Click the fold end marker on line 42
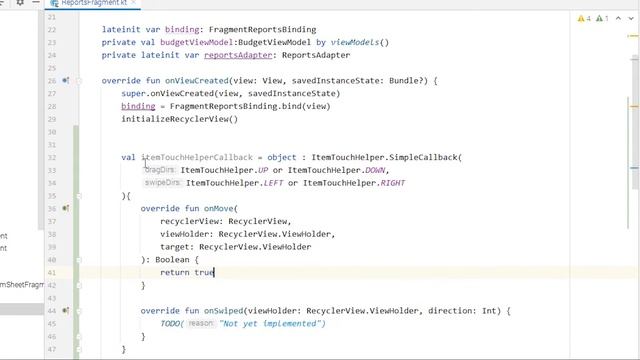Screen dimensions: 640x360 [x=79, y=285]
